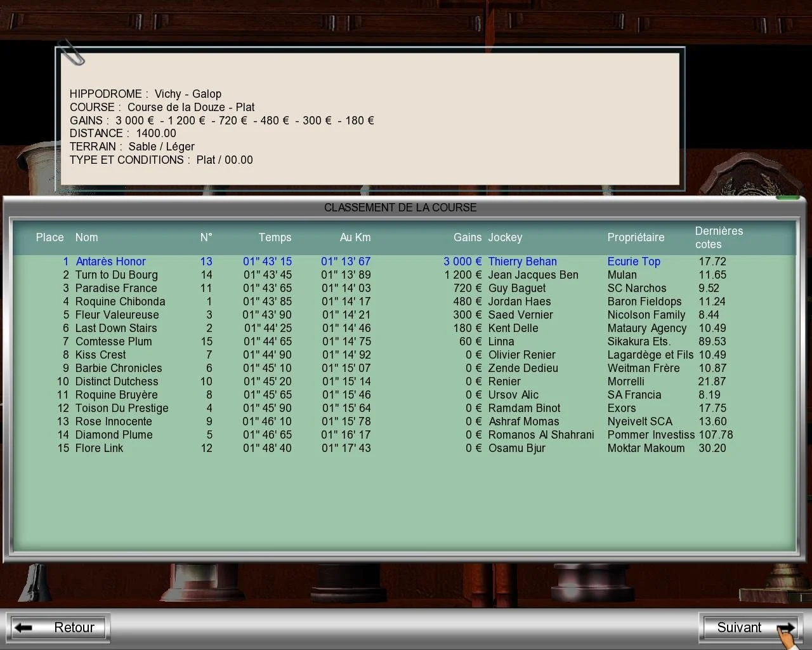Screen dimensions: 812x650
Task: Select winner Antarès Honor in the rankings
Action: coord(110,262)
